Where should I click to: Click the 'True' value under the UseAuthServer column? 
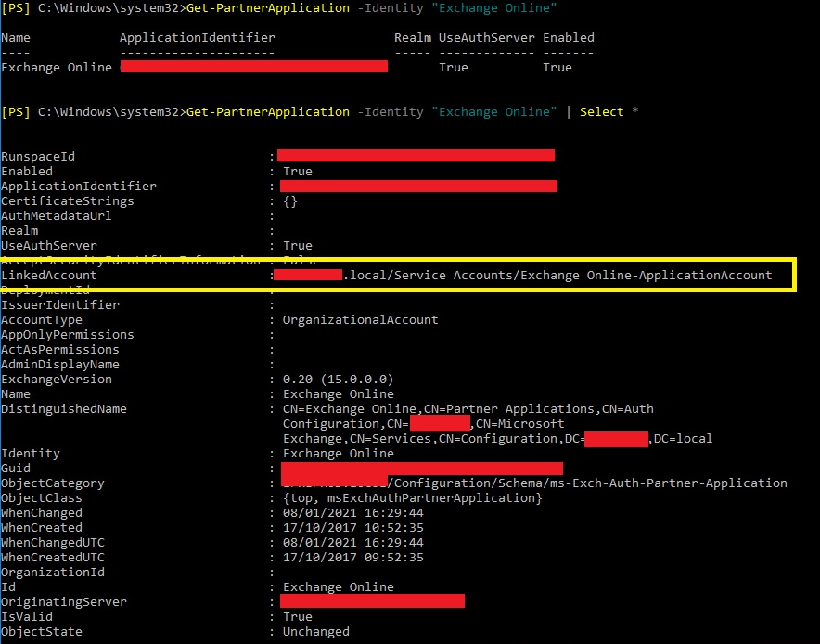click(454, 68)
